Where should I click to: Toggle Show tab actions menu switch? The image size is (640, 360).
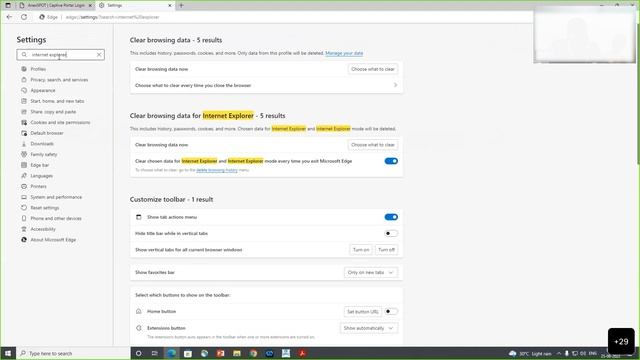pyautogui.click(x=391, y=217)
